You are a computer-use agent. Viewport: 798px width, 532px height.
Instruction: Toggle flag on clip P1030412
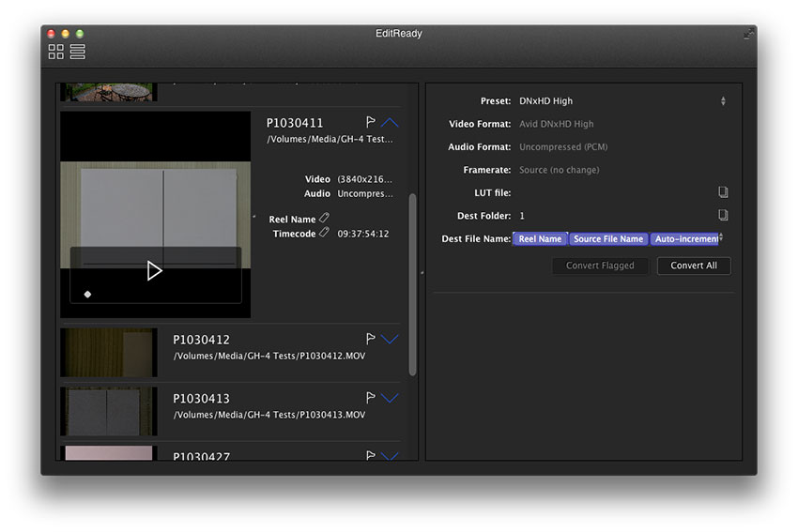[370, 339]
